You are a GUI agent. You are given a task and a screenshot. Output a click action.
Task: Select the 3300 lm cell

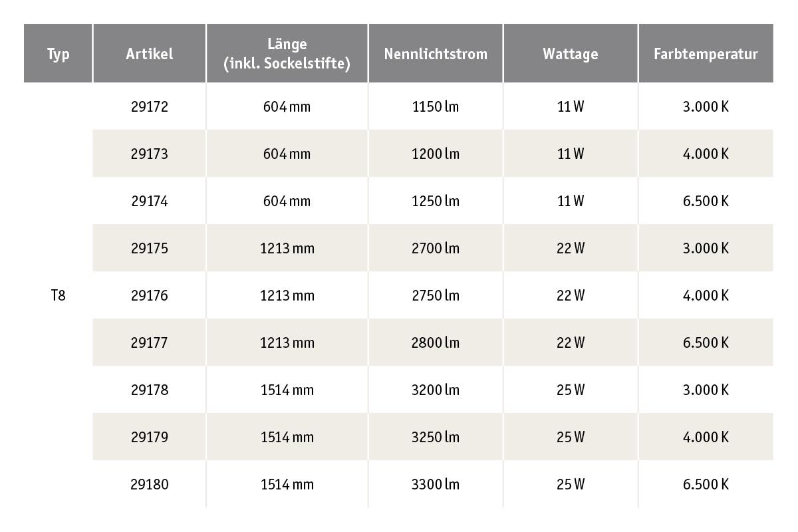pos(436,484)
